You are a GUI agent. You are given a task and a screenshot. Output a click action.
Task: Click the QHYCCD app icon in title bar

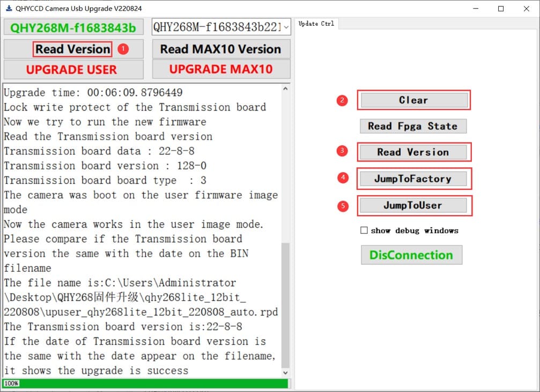(x=9, y=8)
